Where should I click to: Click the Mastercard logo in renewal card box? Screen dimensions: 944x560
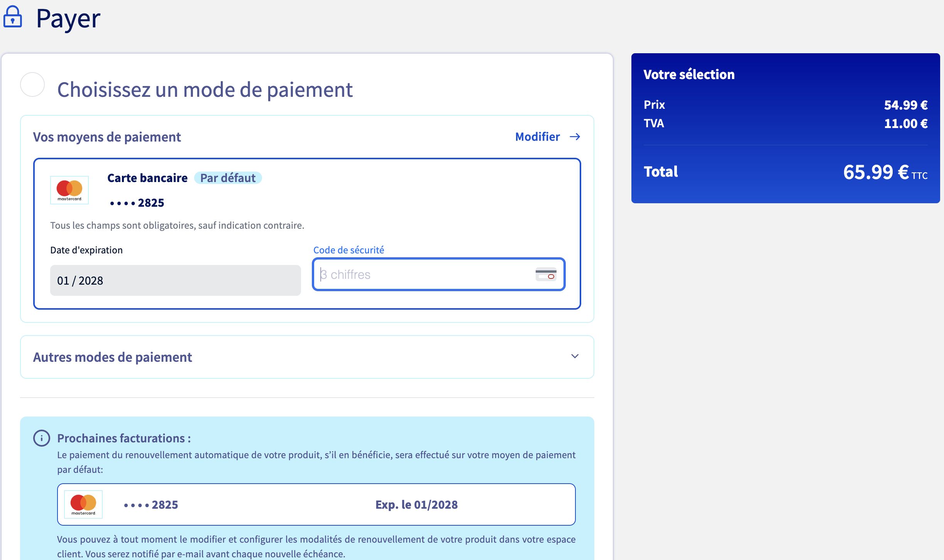pyautogui.click(x=83, y=504)
